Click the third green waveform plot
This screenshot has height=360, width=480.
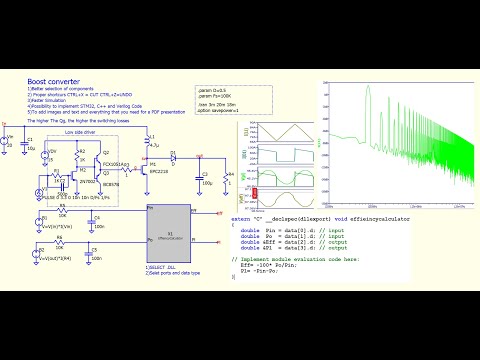[x=286, y=177]
